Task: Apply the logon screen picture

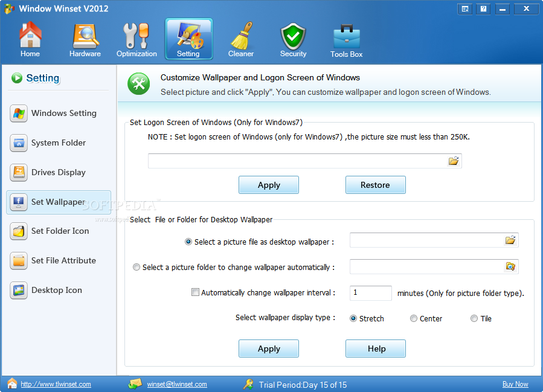Action: click(269, 185)
